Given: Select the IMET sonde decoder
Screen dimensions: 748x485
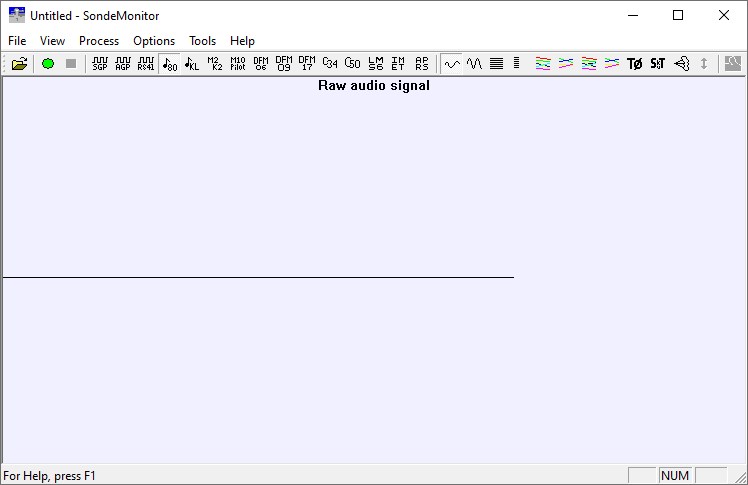Looking at the screenshot, I should tap(398, 63).
